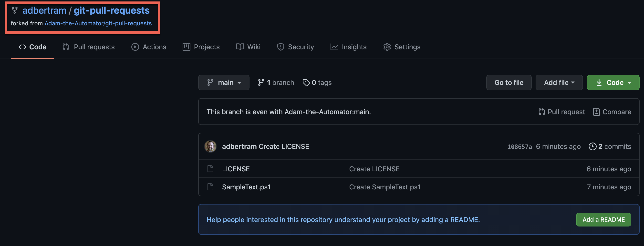Open the Projects tab
The image size is (644, 246).
click(x=201, y=47)
